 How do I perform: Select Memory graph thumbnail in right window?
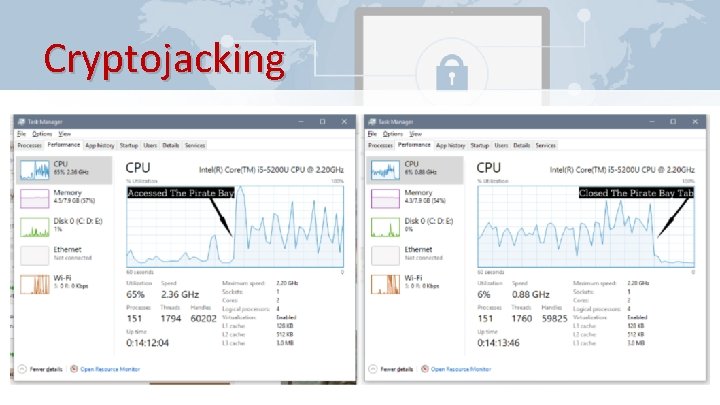[385, 198]
